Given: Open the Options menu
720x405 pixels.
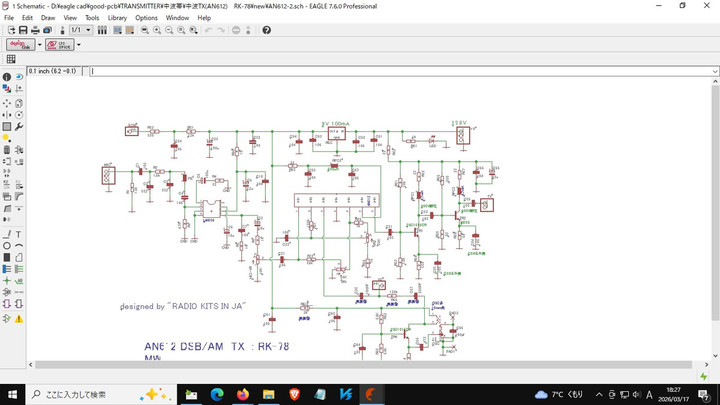Looking at the screenshot, I should click(x=146, y=18).
